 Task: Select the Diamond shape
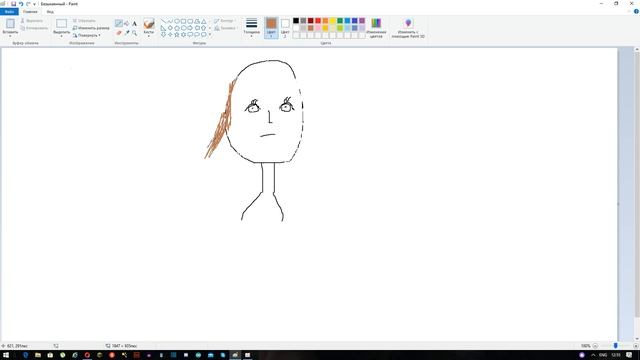(170, 28)
